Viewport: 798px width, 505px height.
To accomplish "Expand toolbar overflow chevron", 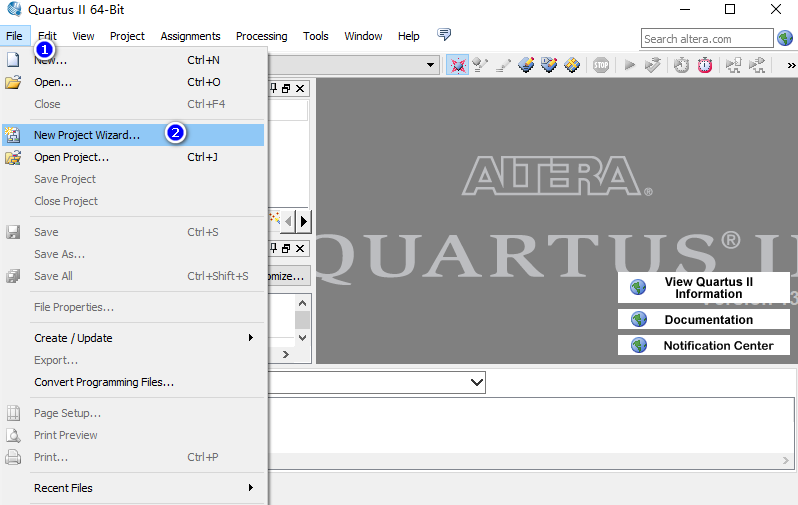I will pyautogui.click(x=791, y=65).
